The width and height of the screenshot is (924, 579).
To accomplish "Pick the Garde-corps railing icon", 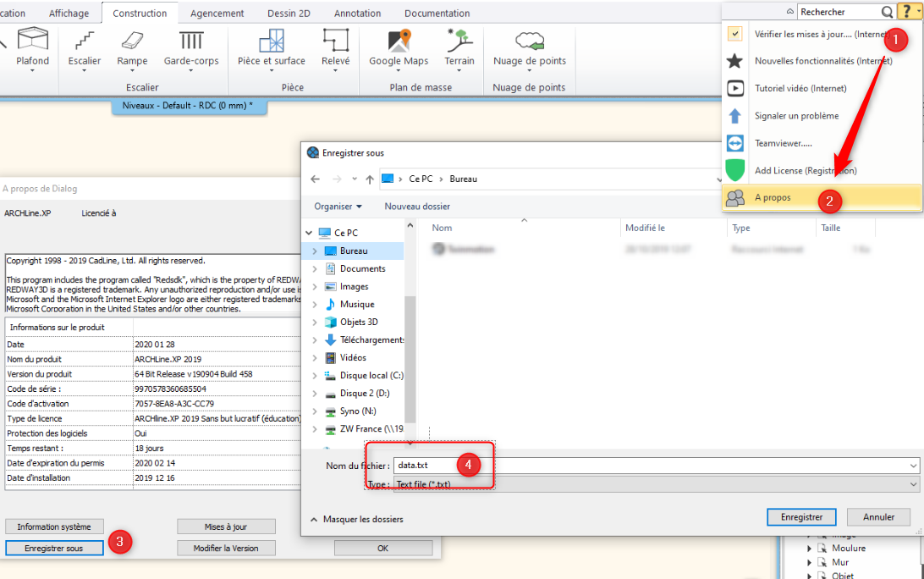I will [191, 40].
